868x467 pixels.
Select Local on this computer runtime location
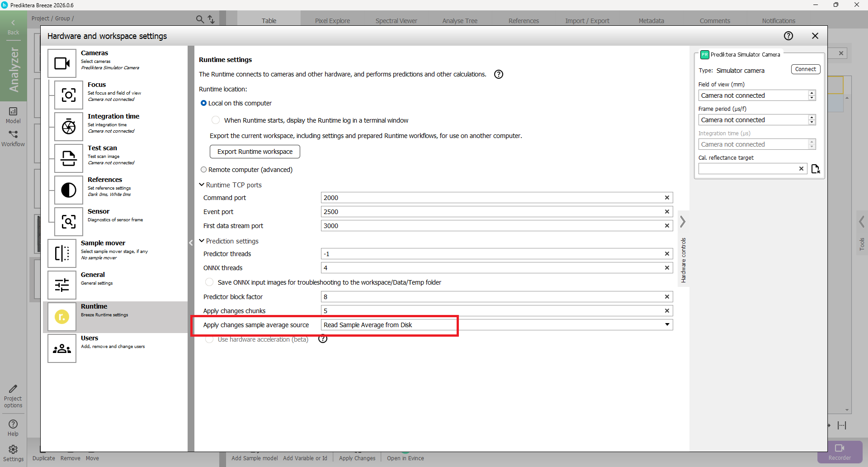coord(203,103)
